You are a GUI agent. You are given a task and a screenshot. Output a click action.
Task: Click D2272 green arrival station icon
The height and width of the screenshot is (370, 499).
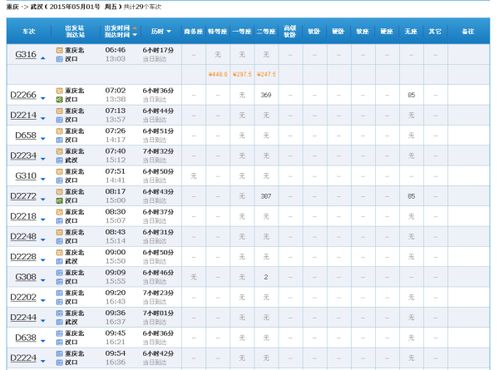tap(59, 201)
